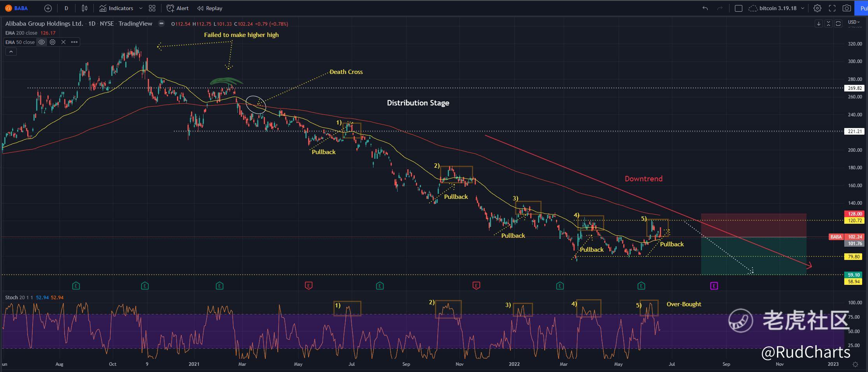This screenshot has height=372, width=868.
Task: Open the D time interval menu
Action: 66,8
